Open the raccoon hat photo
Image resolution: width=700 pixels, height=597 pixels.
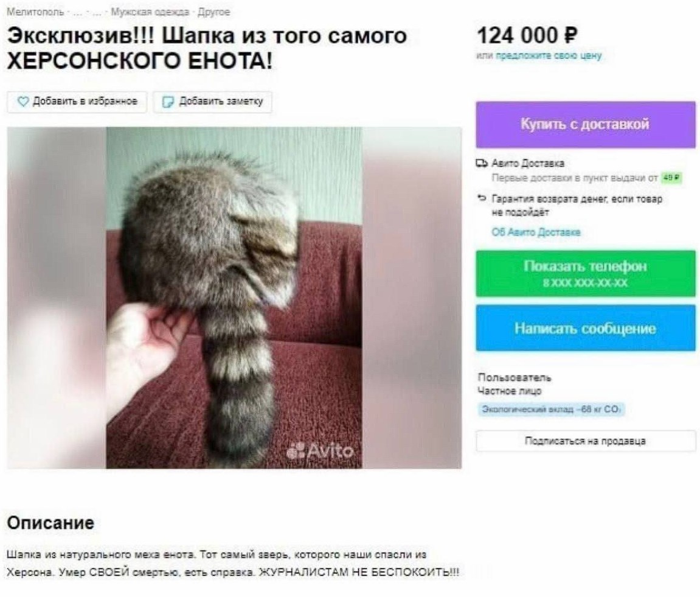pyautogui.click(x=234, y=298)
